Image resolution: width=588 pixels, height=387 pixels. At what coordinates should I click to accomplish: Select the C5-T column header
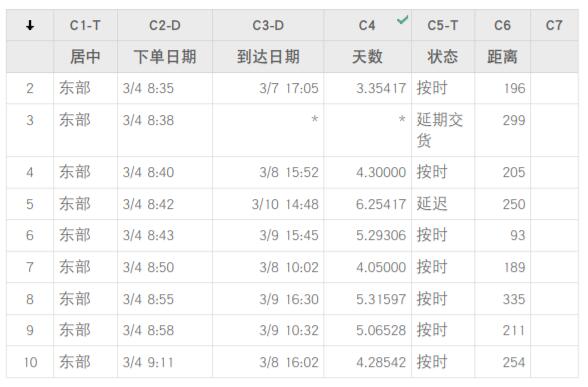coord(443,25)
